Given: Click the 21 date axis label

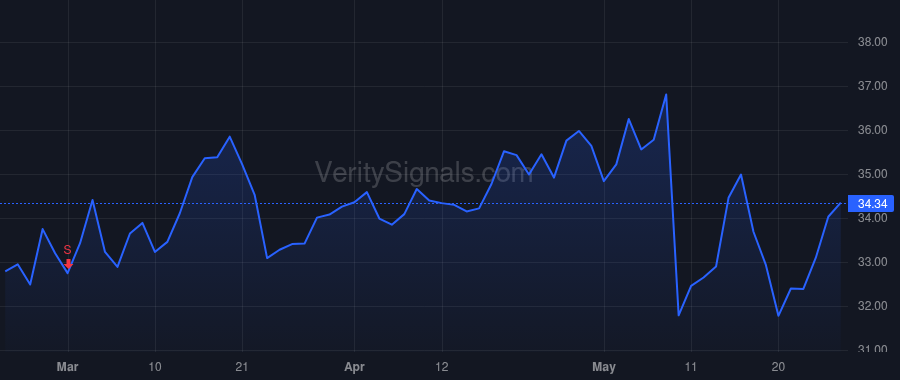Looking at the screenshot, I should 242,367.
